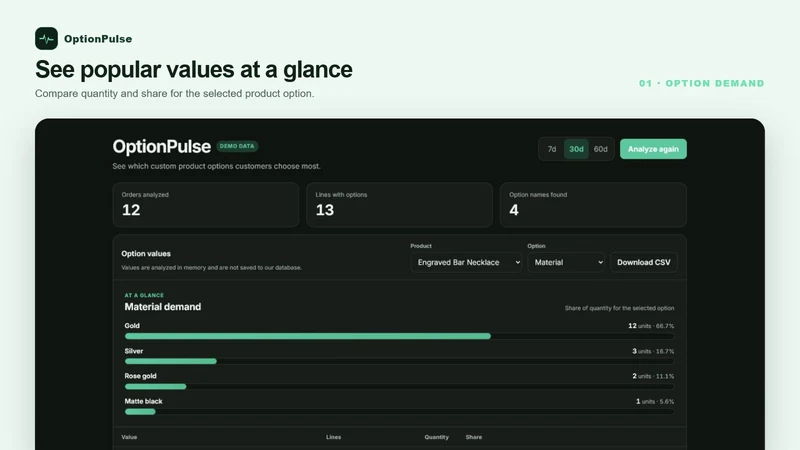Click the Analyze again button
This screenshot has width=800, height=450.
pyautogui.click(x=653, y=149)
